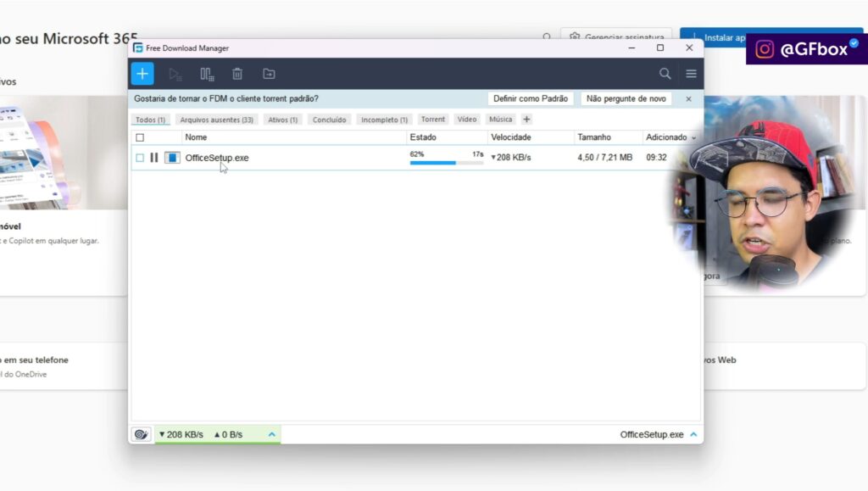Sort by the Velocidade column header
Image resolution: width=868 pixels, height=491 pixels.
click(511, 137)
